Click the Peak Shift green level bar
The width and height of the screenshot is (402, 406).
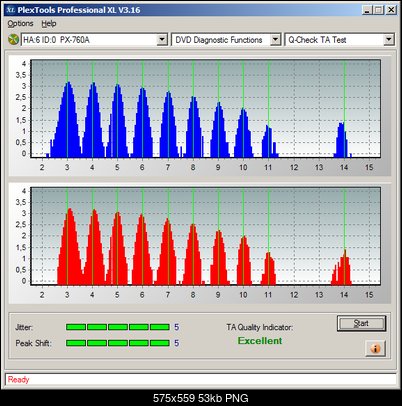pyautogui.click(x=118, y=343)
